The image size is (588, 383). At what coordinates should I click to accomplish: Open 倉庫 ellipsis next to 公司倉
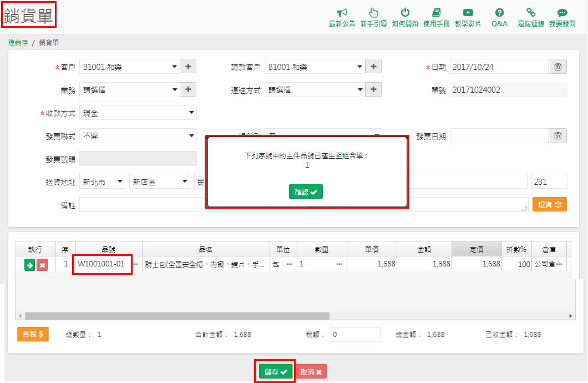(x=559, y=264)
